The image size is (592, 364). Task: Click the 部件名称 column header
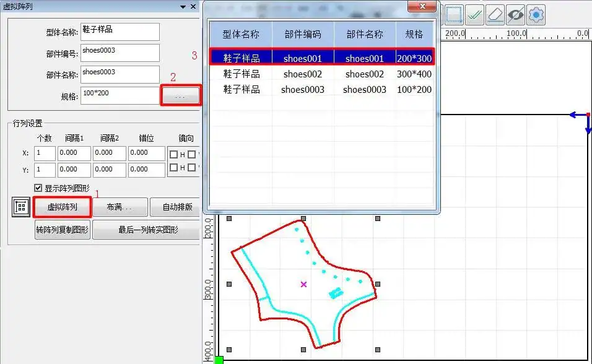click(x=365, y=35)
